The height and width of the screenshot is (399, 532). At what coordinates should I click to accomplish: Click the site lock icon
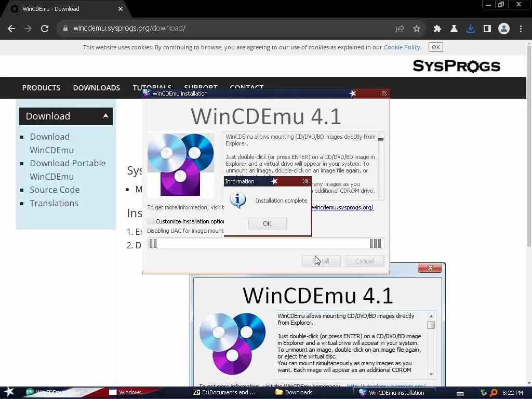pyautogui.click(x=65, y=29)
